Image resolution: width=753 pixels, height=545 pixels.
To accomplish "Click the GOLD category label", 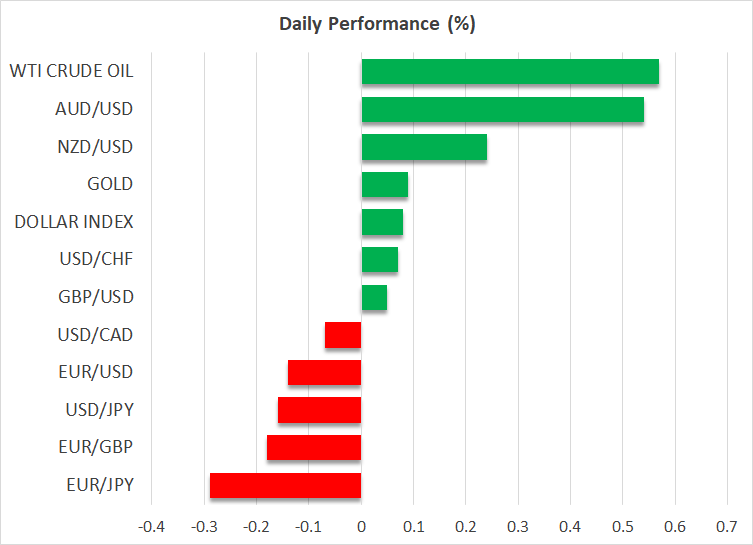I will tap(110, 184).
